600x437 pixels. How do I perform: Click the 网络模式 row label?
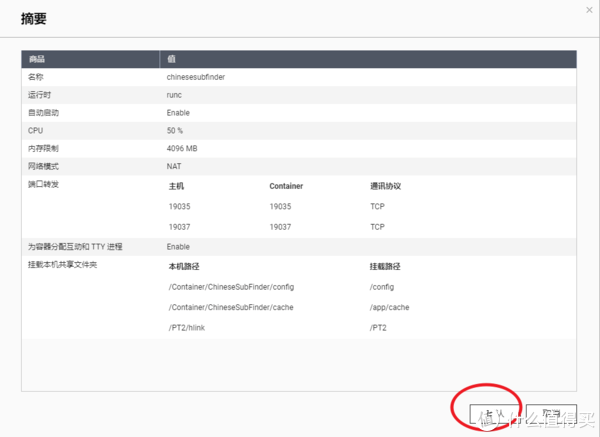pos(43,166)
